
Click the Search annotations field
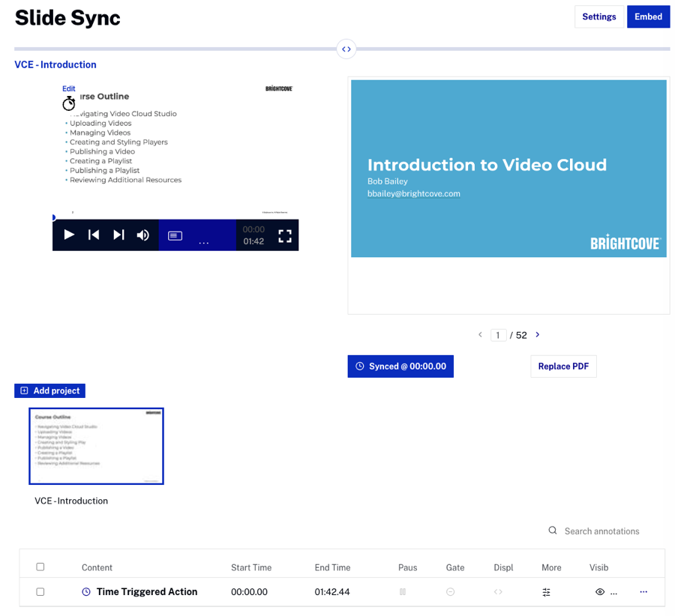click(601, 531)
